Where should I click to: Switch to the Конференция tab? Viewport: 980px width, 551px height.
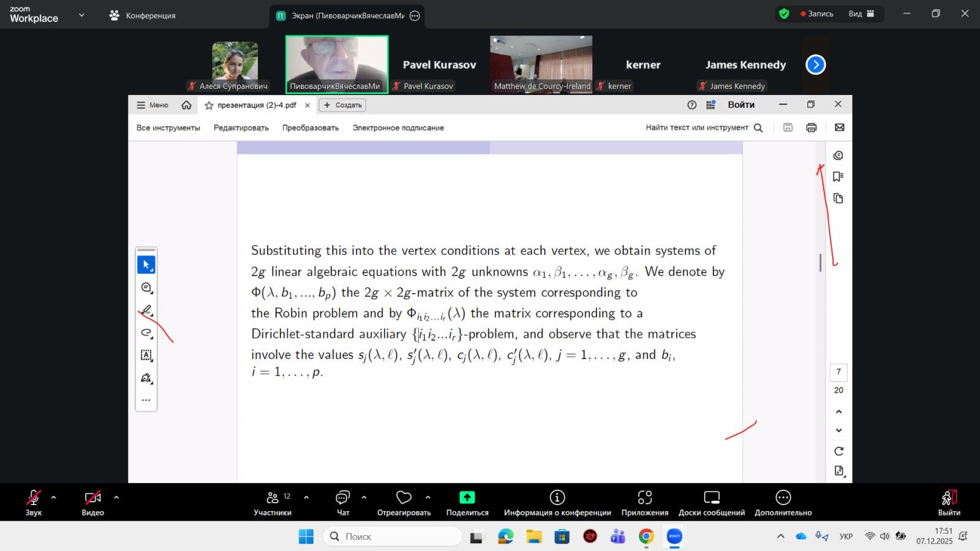point(142,15)
